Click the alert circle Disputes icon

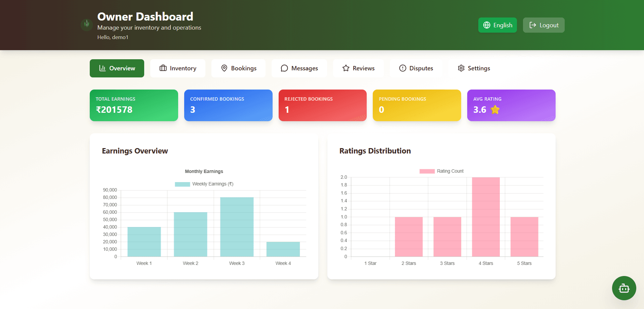point(403,68)
